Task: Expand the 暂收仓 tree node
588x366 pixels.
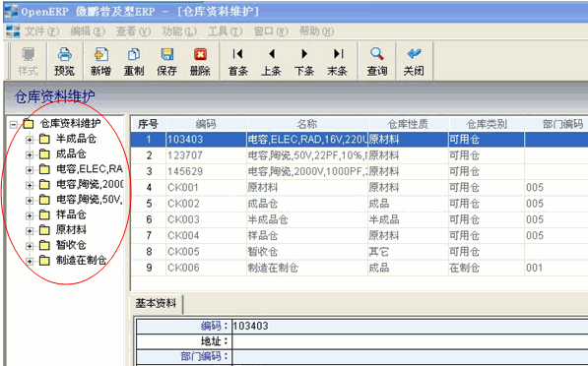Action: [30, 246]
